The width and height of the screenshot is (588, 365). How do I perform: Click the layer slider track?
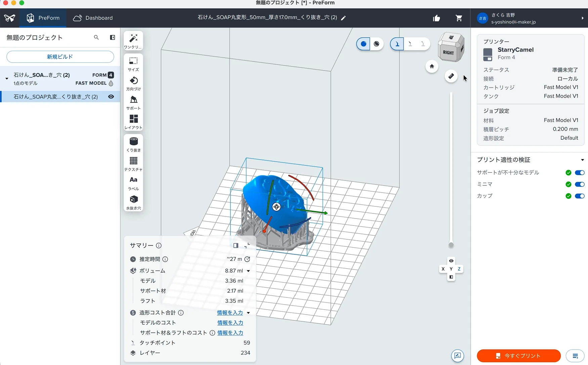pos(451,168)
